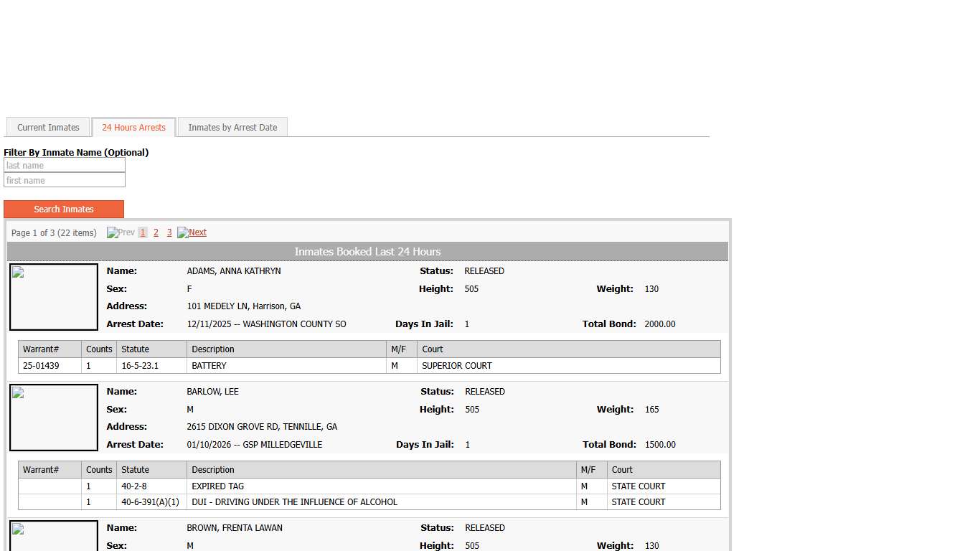Switch to the Inmates by Arrest Date tab

point(232,127)
